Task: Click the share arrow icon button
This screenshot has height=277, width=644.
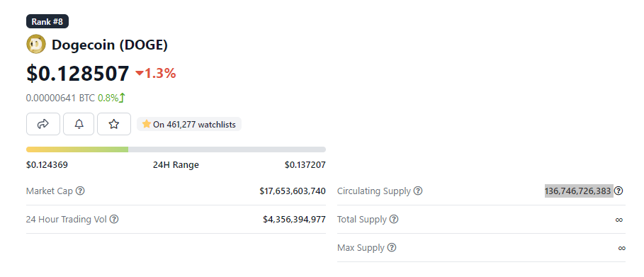Action: coord(43,124)
